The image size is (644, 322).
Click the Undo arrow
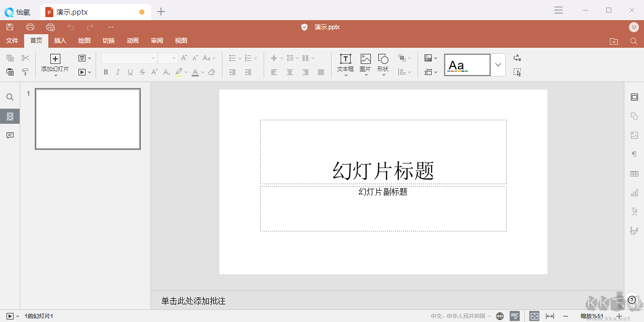[x=70, y=27]
